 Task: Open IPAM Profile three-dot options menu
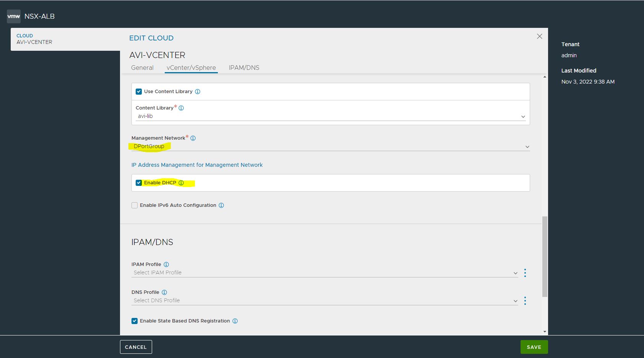click(x=525, y=273)
